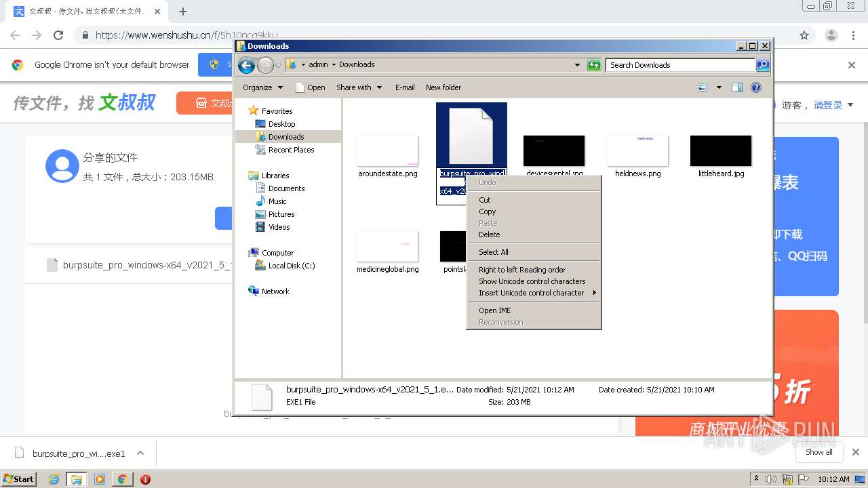Click the taskbar clock showing 10:12 AM

[x=833, y=479]
